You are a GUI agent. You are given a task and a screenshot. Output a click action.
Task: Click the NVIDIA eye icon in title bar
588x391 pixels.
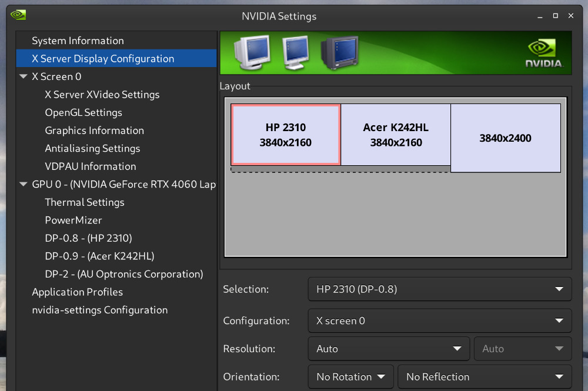18,15
